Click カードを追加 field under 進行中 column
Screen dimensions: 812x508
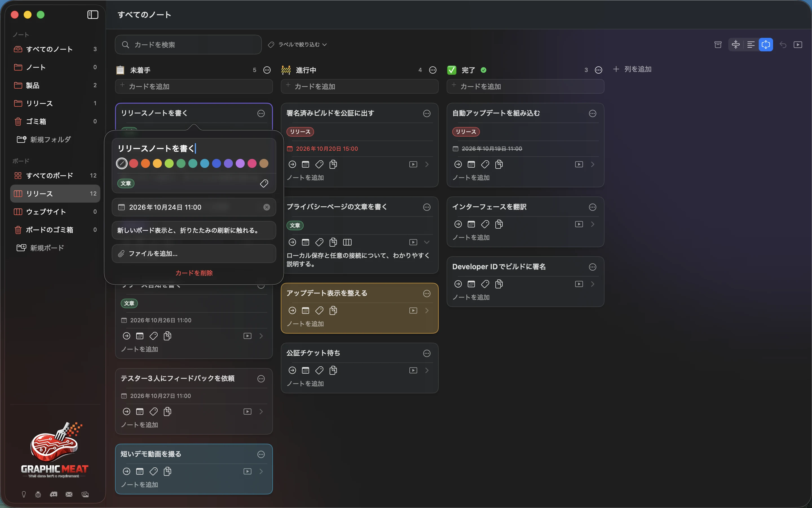pos(360,86)
